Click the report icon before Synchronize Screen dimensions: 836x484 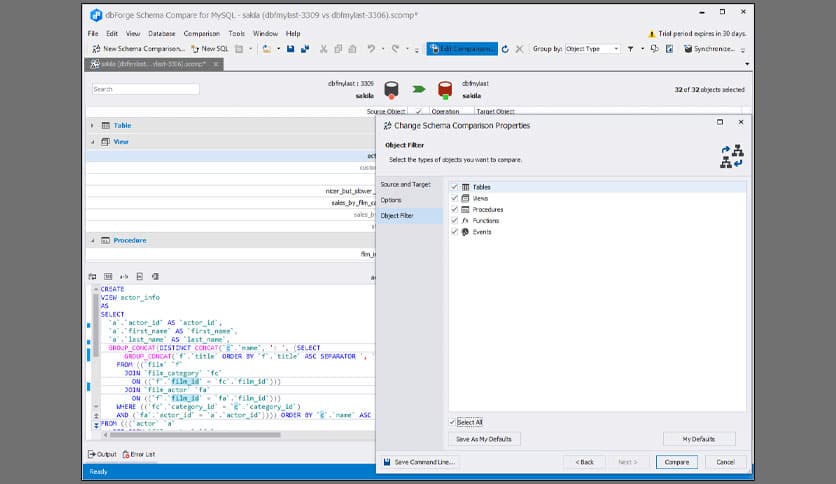(x=670, y=49)
